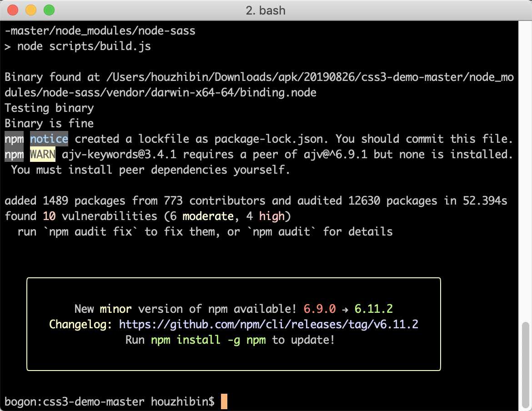Open the npm changelog GitHub URL

268,325
